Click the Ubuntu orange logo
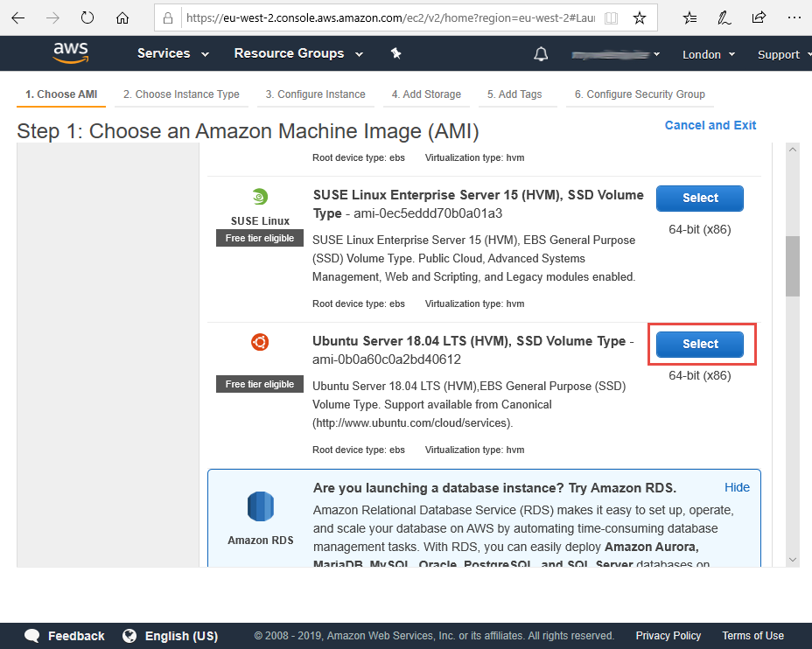This screenshot has height=649, width=812. pos(260,342)
